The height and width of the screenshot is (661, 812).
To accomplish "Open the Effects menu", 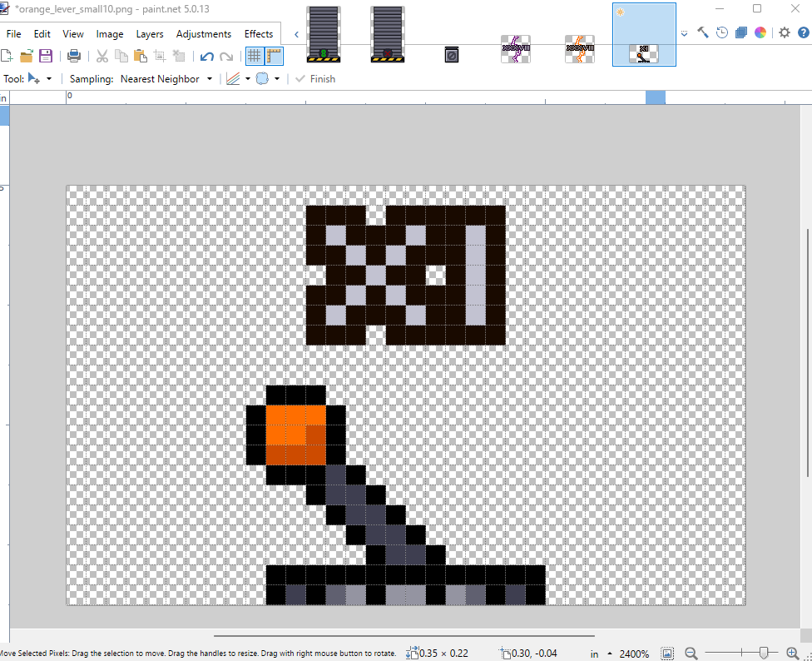I will coord(259,33).
